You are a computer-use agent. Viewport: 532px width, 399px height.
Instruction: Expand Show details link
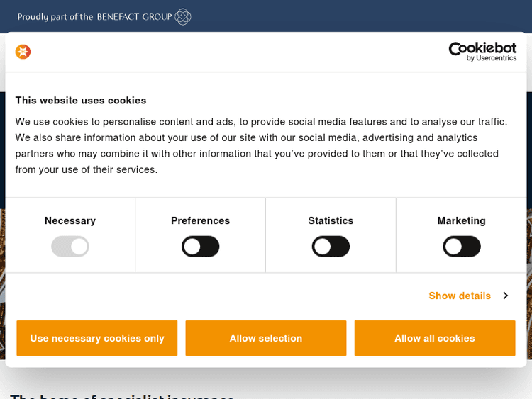[460, 296]
